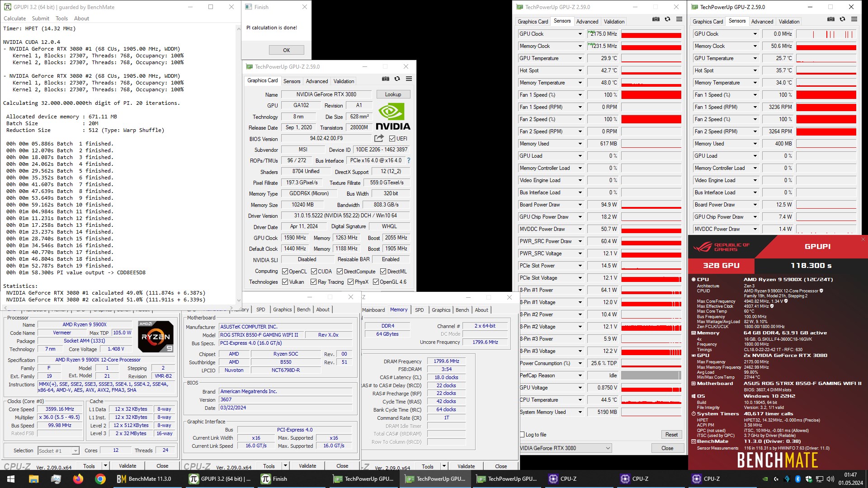Launch Google Chrome from the taskbar
Image resolution: width=868 pixels, height=488 pixels.
(x=100, y=479)
